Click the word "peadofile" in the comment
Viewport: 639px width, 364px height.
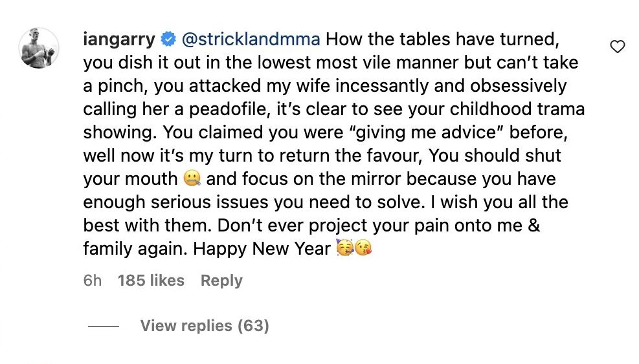222,109
